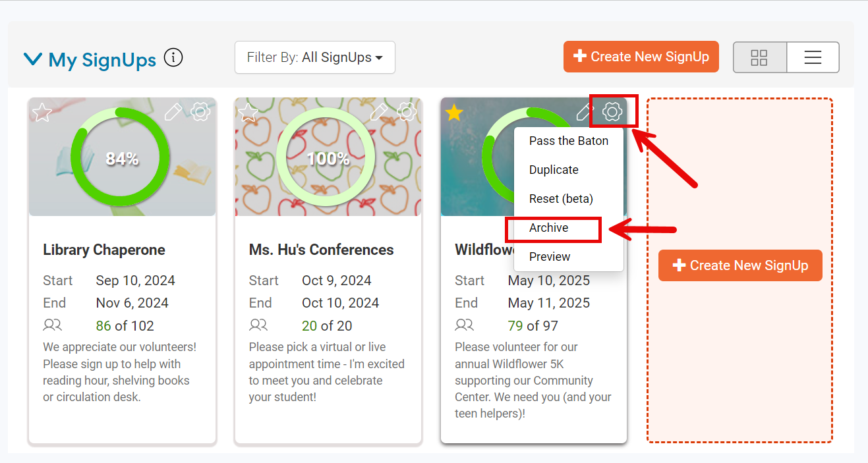Viewport: 868px width, 463px height.
Task: Open Library Chaperone's settings dropdown menu
Action: tap(200, 112)
